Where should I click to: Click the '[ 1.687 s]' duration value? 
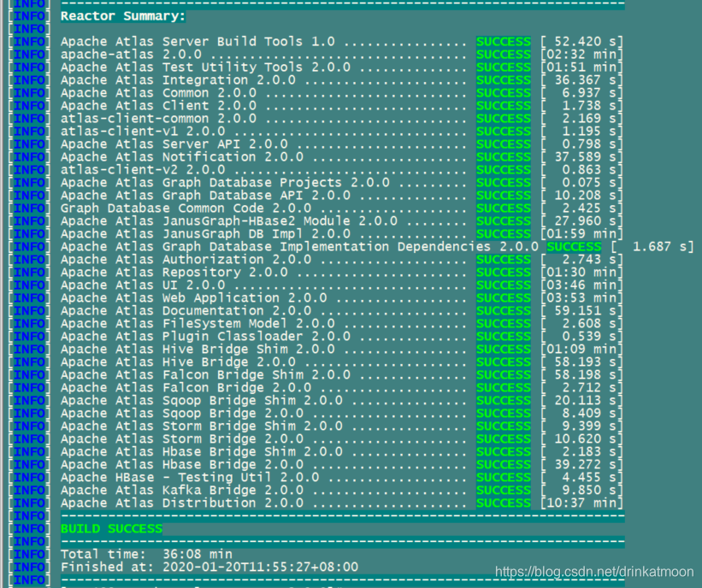click(x=652, y=247)
